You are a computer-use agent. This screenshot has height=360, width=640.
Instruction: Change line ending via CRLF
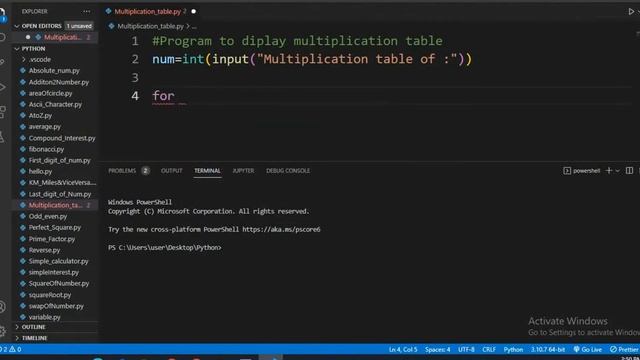click(x=489, y=349)
